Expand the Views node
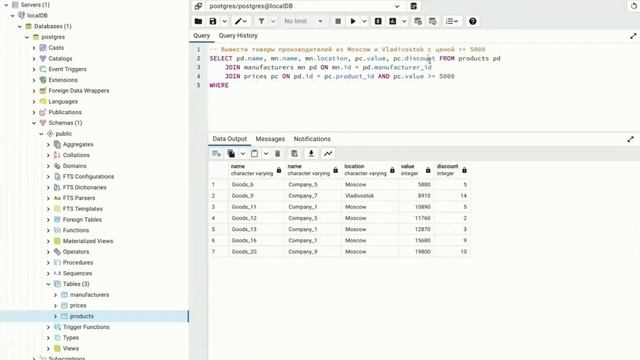Image resolution: width=640 pixels, height=360 pixels. click(48, 349)
